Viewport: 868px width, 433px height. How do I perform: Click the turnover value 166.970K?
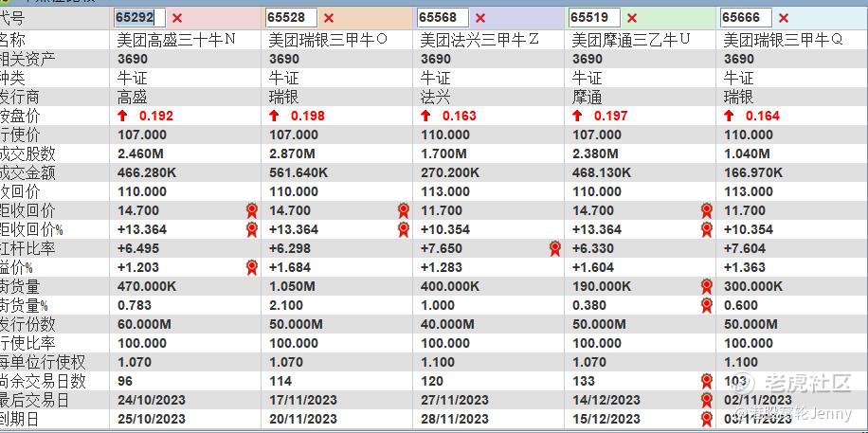point(754,172)
